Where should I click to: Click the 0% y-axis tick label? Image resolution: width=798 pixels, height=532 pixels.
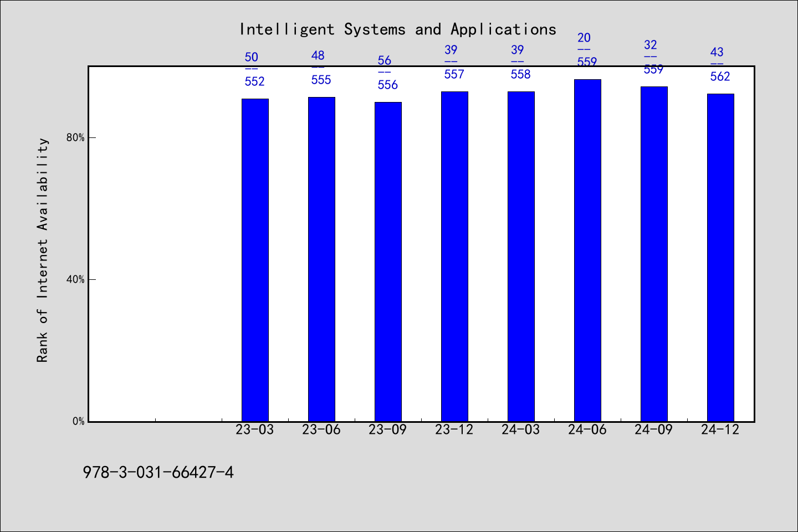click(79, 421)
